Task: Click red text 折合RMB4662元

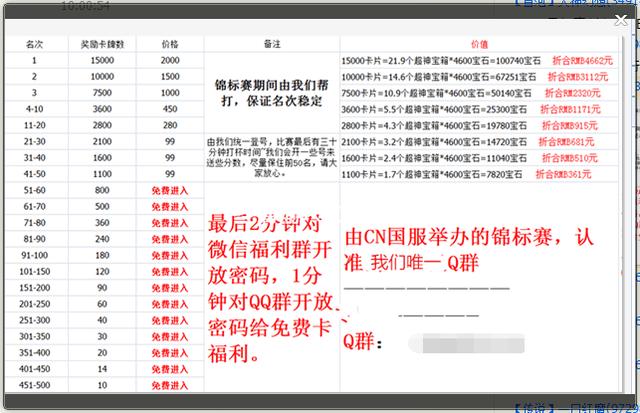Action: pyautogui.click(x=582, y=61)
